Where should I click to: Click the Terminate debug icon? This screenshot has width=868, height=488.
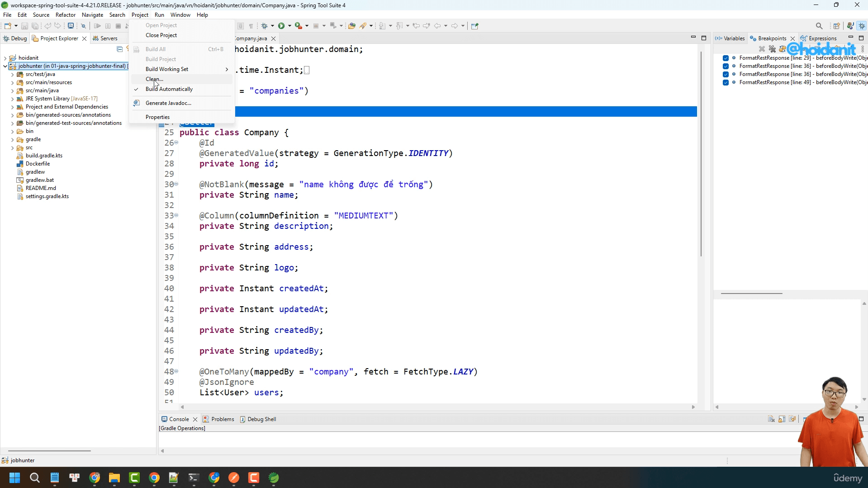click(x=118, y=26)
